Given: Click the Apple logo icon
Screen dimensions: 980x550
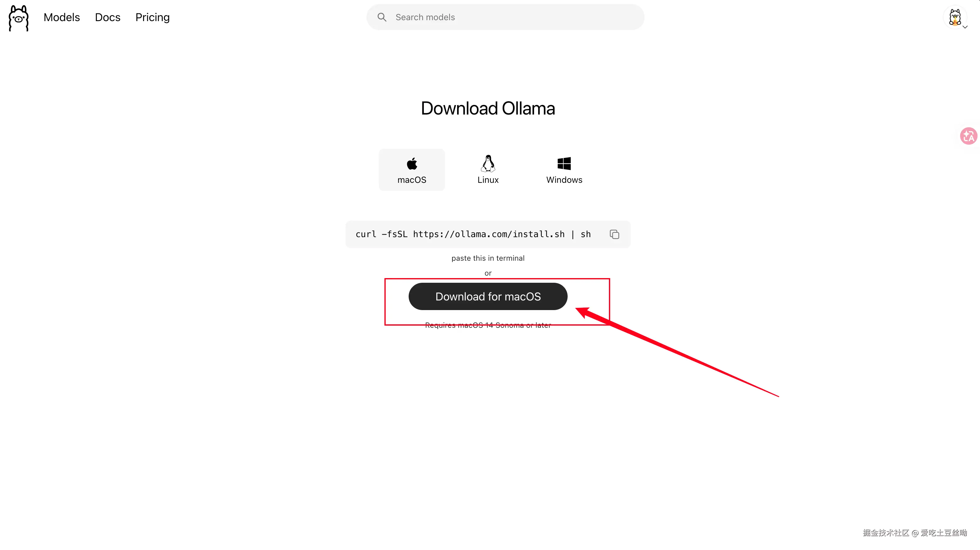Looking at the screenshot, I should [412, 164].
